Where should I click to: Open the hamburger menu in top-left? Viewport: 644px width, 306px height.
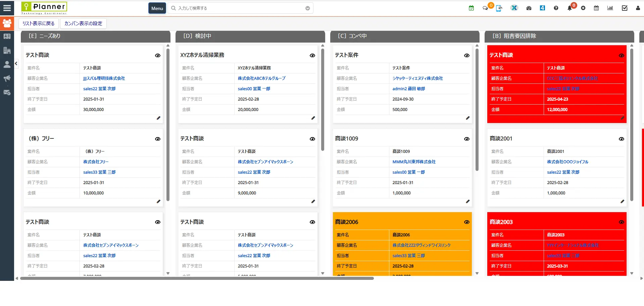7,8
